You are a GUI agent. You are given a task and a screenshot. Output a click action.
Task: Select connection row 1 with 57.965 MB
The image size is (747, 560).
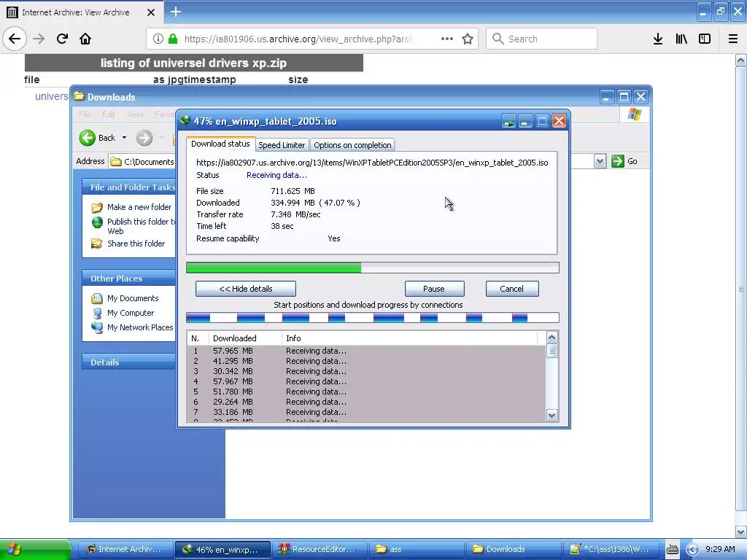click(x=366, y=351)
